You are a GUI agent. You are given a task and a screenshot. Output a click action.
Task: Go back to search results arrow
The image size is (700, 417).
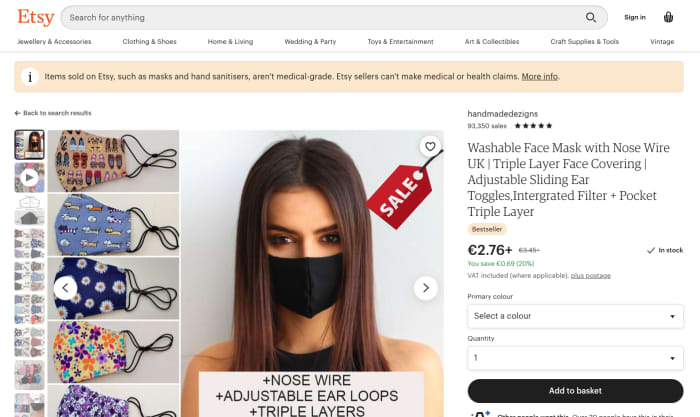click(x=17, y=113)
